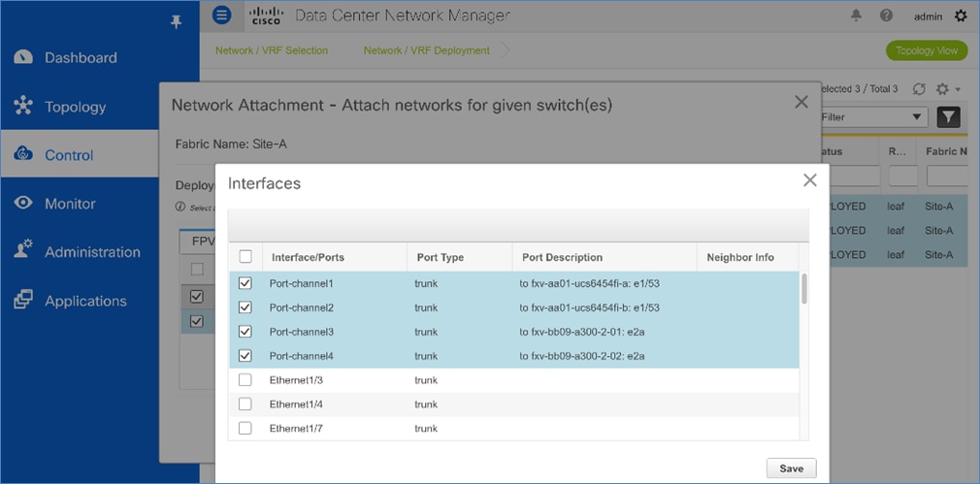Check the Ethernet1/3 checkbox

245,379
